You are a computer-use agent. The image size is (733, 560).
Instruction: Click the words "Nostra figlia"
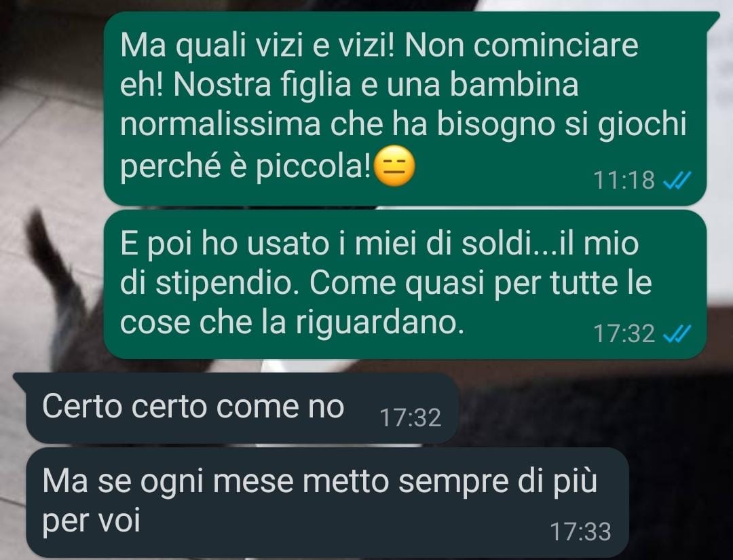(x=262, y=85)
